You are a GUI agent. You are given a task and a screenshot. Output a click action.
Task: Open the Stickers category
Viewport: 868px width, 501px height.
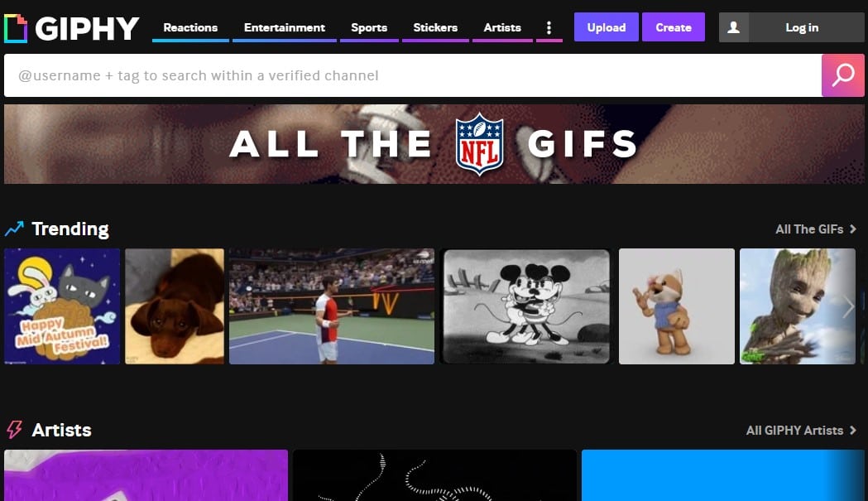coord(436,27)
